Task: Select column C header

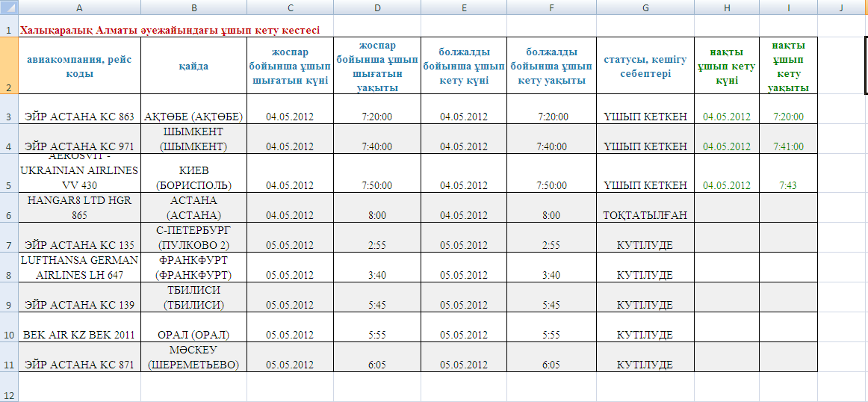Action: (290, 7)
